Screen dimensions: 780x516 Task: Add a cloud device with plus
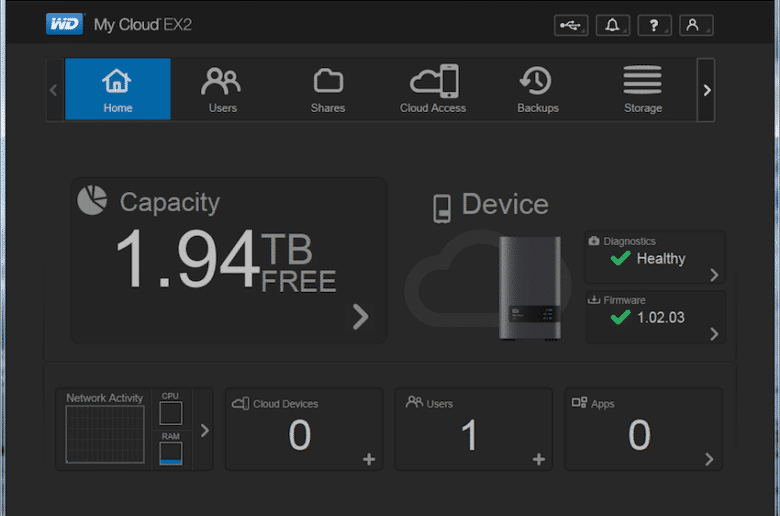pos(369,459)
